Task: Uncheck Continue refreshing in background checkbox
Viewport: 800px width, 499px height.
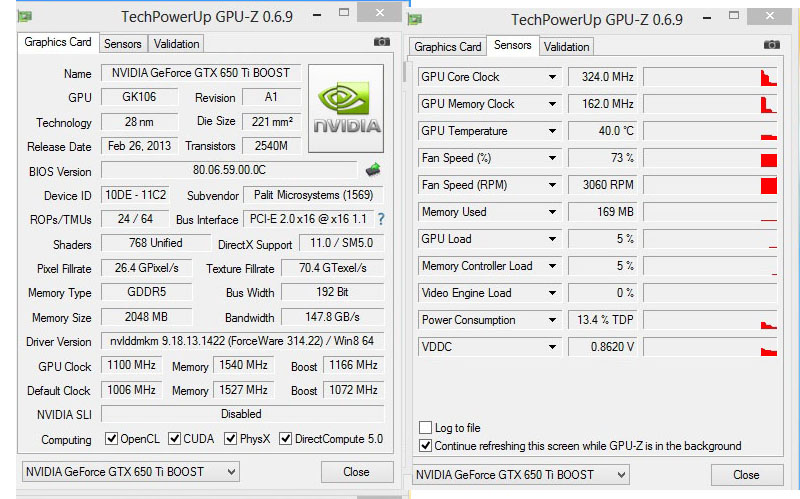Action: click(425, 445)
